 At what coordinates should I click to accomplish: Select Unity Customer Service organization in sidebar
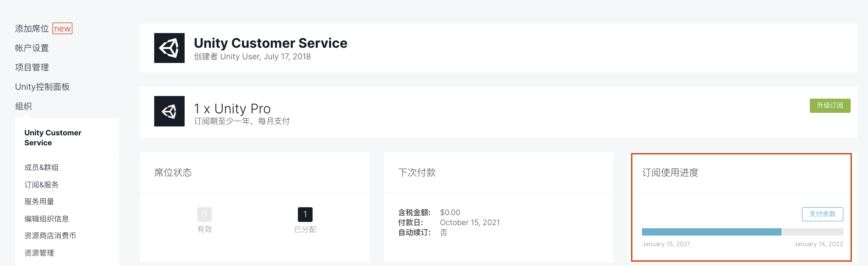point(53,137)
